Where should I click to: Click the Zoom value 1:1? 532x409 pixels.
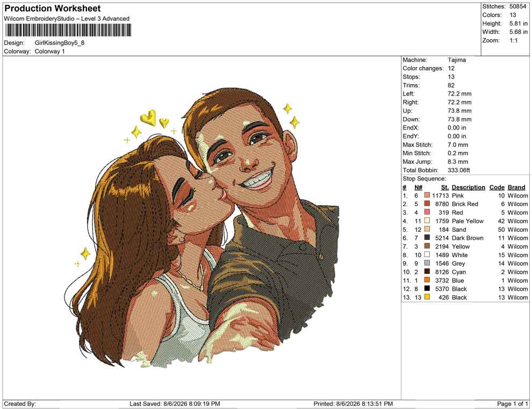514,40
